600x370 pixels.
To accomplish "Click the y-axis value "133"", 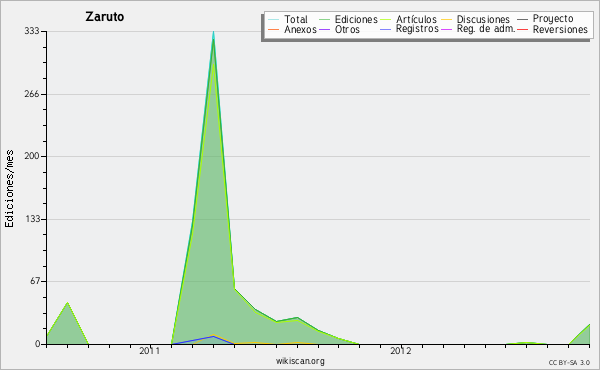I will pos(32,219).
